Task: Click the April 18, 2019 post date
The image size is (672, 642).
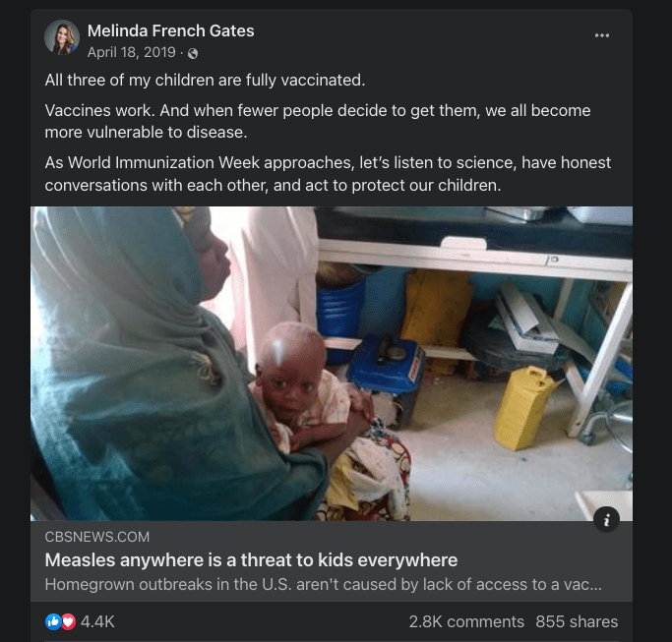Action: [x=131, y=52]
